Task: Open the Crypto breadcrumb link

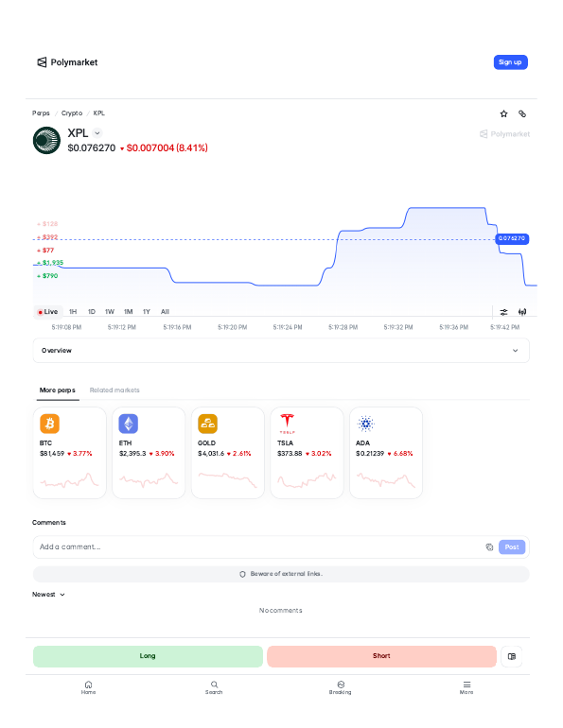Action: pyautogui.click(x=72, y=113)
